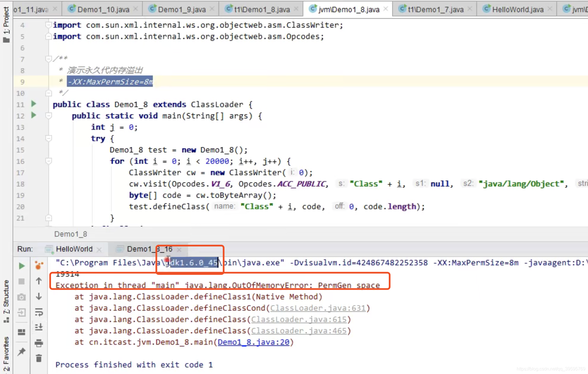Dump threads with camera icon

point(21,297)
